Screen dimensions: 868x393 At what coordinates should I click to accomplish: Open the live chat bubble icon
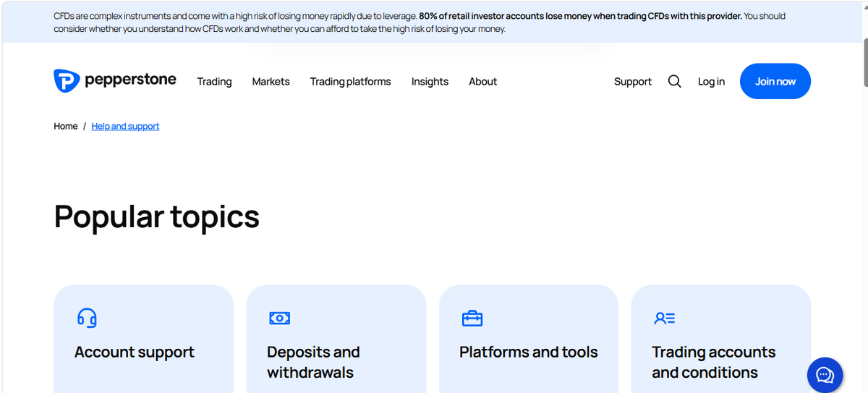pyautogui.click(x=825, y=375)
